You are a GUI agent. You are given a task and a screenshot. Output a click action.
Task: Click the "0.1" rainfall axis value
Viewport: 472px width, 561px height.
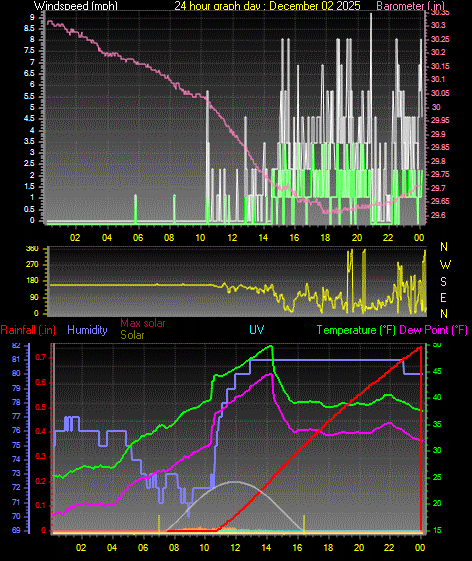point(41,506)
